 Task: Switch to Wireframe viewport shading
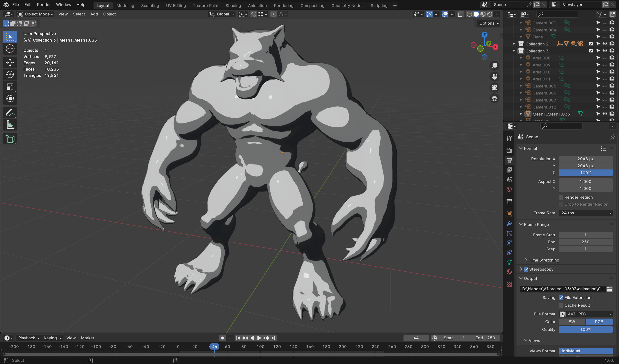469,14
